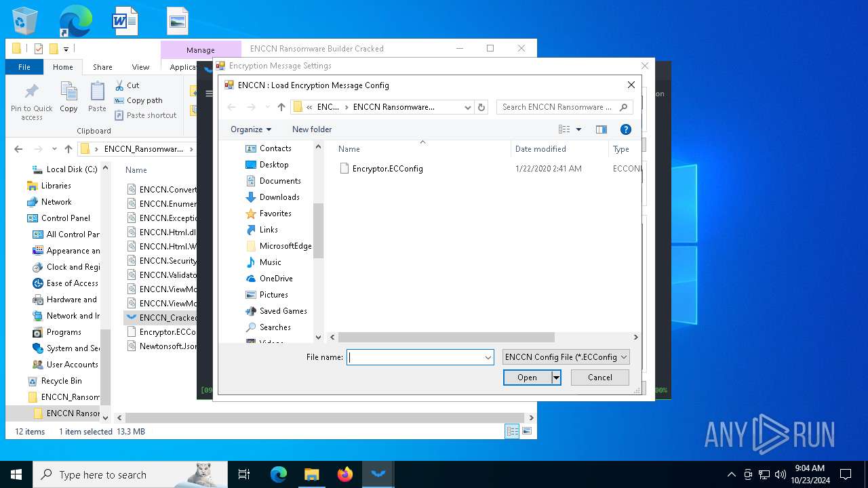Switch to Share tab in File Explorer
The width and height of the screenshot is (868, 488).
coord(102,67)
